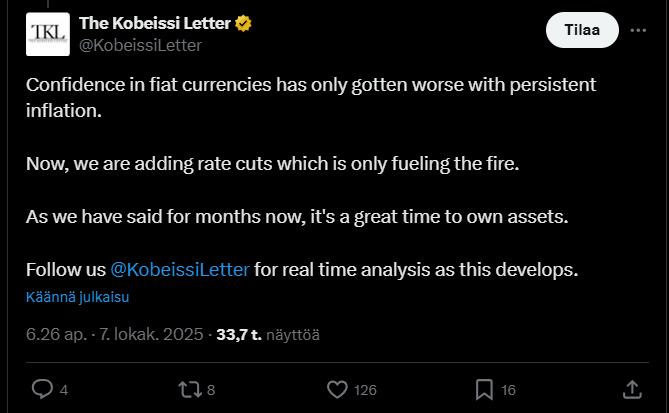This screenshot has height=413, width=669.
Task: Like the post with the heart icon
Action: pyautogui.click(x=337, y=389)
